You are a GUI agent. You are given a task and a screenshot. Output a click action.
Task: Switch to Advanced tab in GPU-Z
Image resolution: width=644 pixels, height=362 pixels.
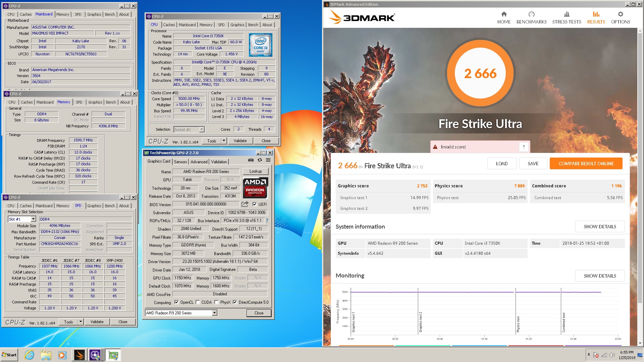199,162
